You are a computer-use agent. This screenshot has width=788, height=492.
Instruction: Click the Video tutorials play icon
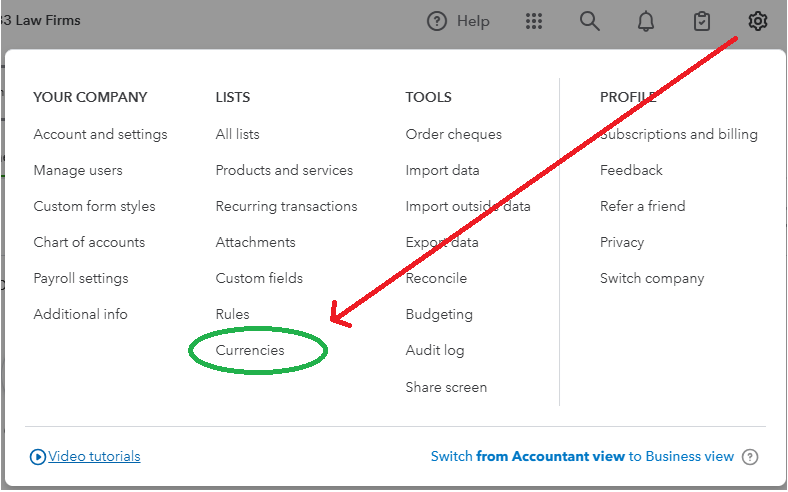pyautogui.click(x=38, y=457)
